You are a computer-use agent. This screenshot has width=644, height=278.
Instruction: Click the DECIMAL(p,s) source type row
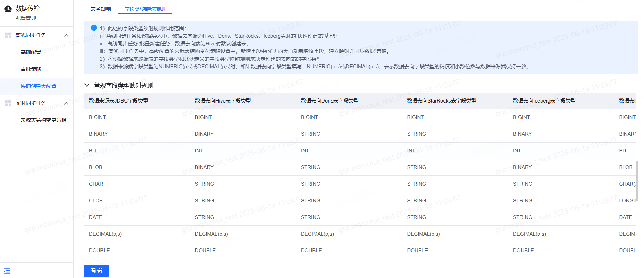360,234
